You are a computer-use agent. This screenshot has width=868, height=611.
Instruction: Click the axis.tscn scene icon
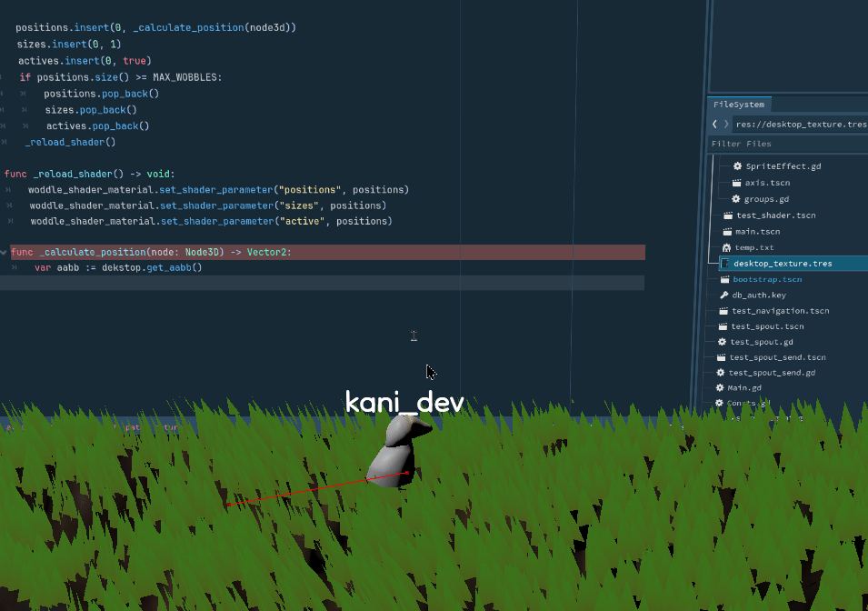click(x=737, y=183)
